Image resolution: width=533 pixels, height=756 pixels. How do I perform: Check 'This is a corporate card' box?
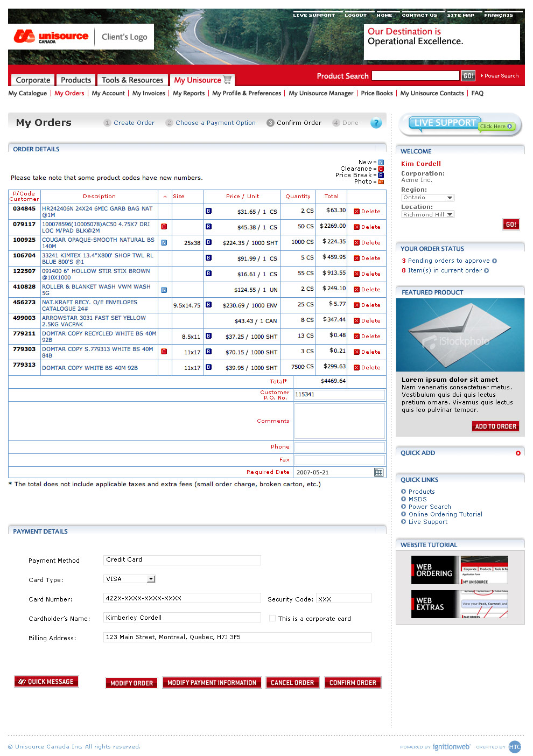[x=272, y=619]
